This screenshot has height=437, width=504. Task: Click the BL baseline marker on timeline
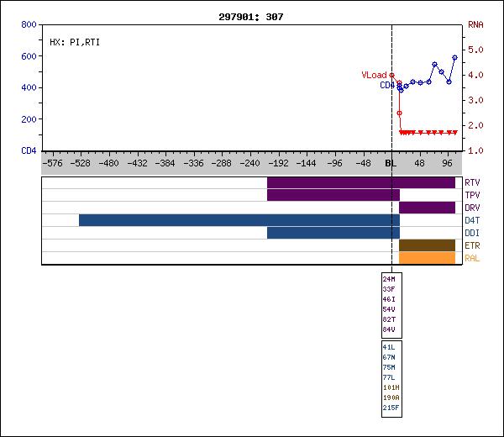391,163
